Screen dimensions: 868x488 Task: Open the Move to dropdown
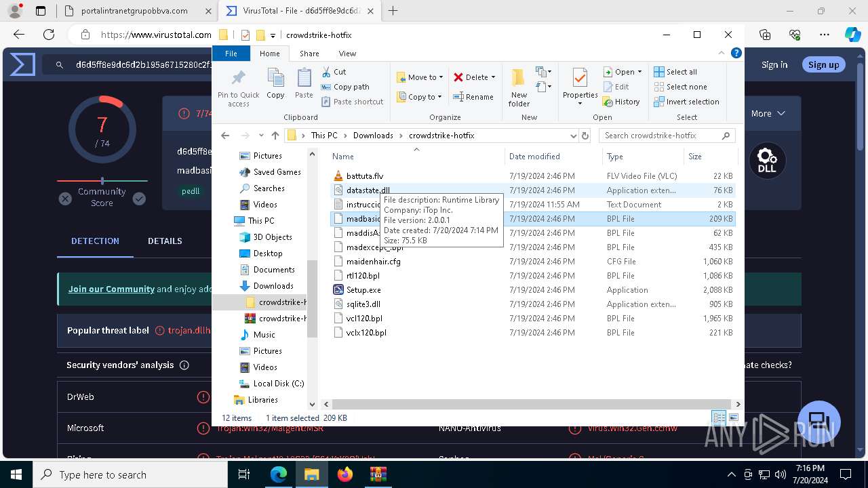(420, 77)
